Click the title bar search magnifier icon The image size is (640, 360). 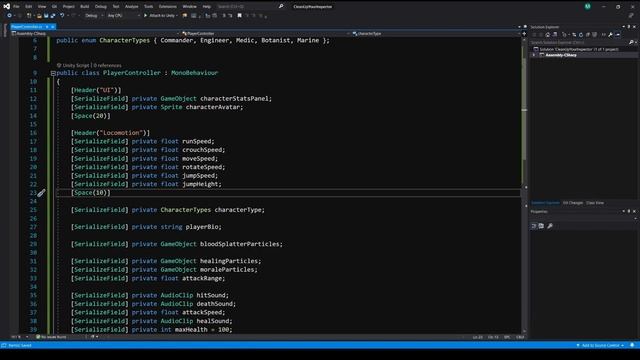281,7
